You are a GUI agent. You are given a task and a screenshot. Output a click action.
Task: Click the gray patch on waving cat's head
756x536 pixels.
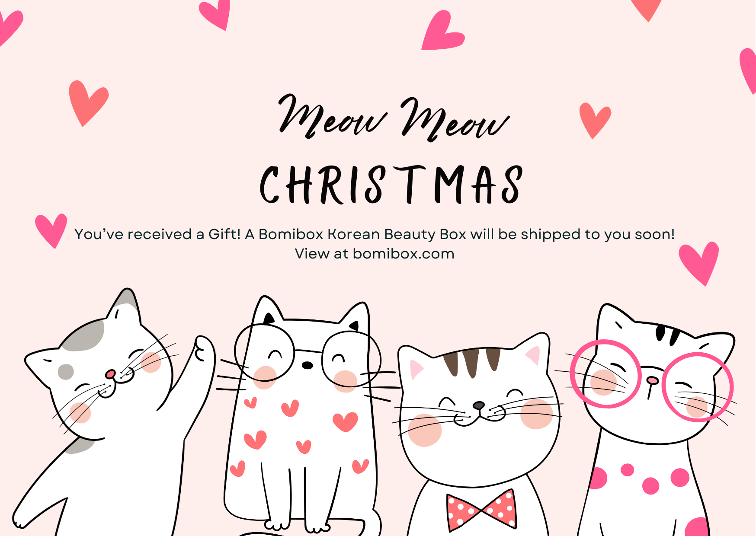click(84, 335)
